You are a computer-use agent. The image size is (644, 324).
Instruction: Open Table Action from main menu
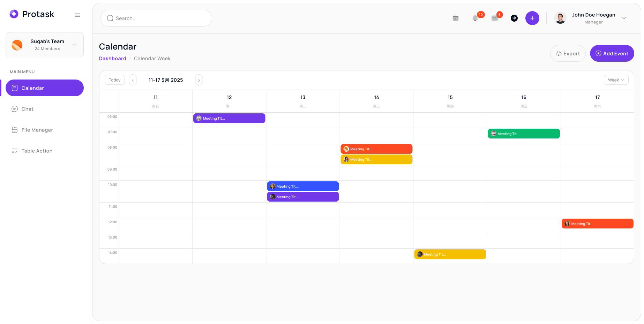[45, 151]
